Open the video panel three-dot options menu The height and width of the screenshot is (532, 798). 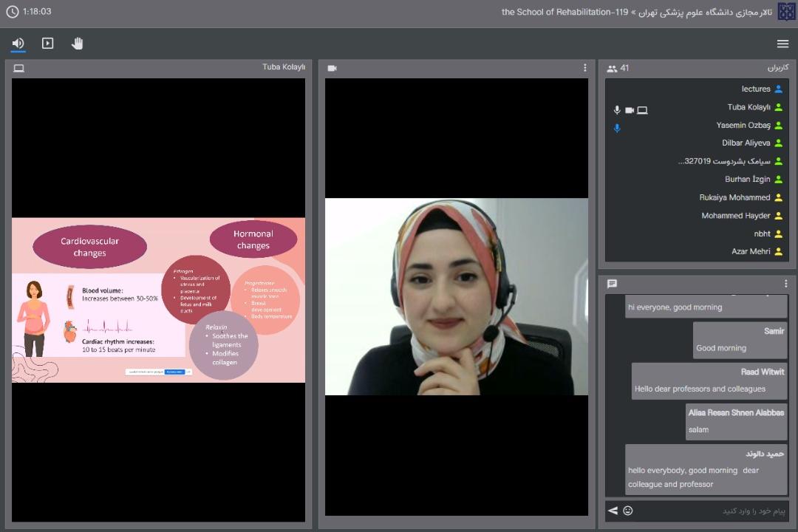pyautogui.click(x=584, y=68)
